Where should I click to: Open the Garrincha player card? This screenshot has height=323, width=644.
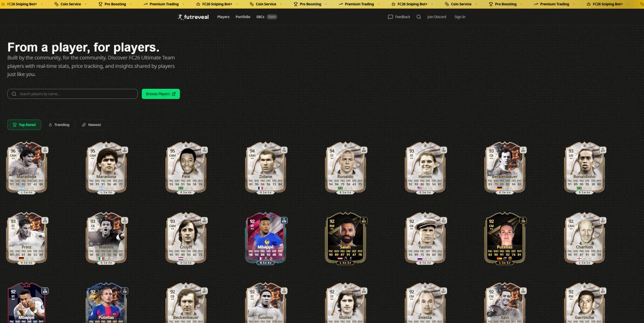[584, 304]
